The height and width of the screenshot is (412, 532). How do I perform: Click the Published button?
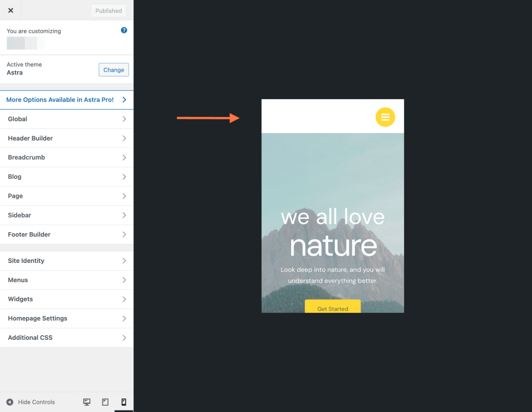tap(109, 11)
